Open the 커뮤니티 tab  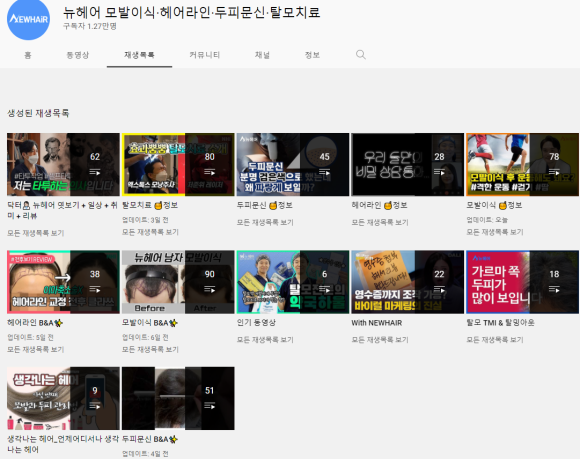tap(205, 55)
